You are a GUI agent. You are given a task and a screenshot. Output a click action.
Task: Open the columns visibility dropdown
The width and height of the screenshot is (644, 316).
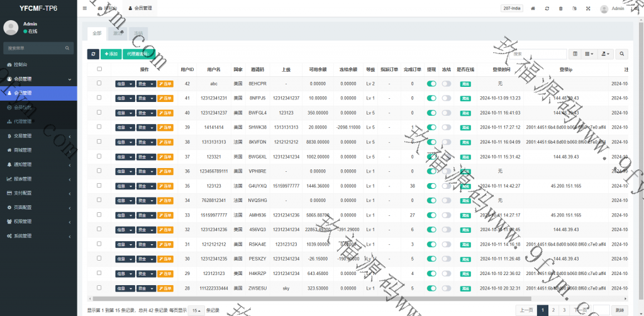(x=589, y=55)
